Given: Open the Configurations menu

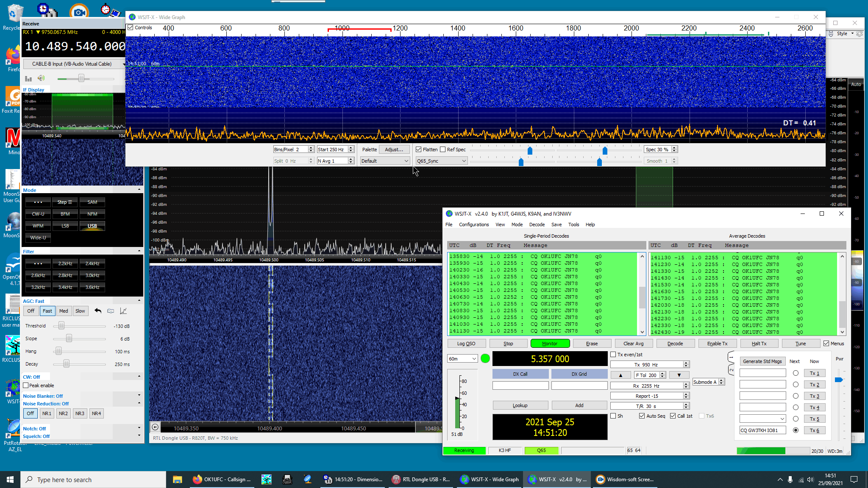Looking at the screenshot, I should (473, 225).
